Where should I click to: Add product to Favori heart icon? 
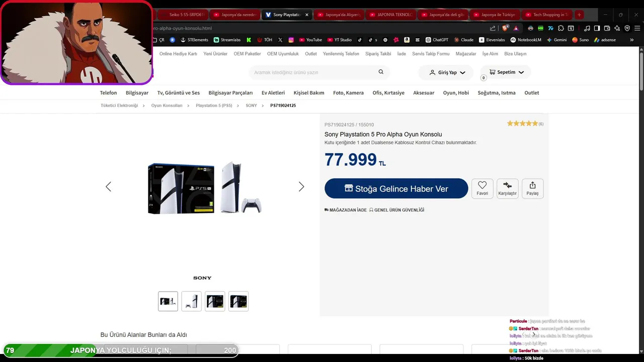coord(482,189)
